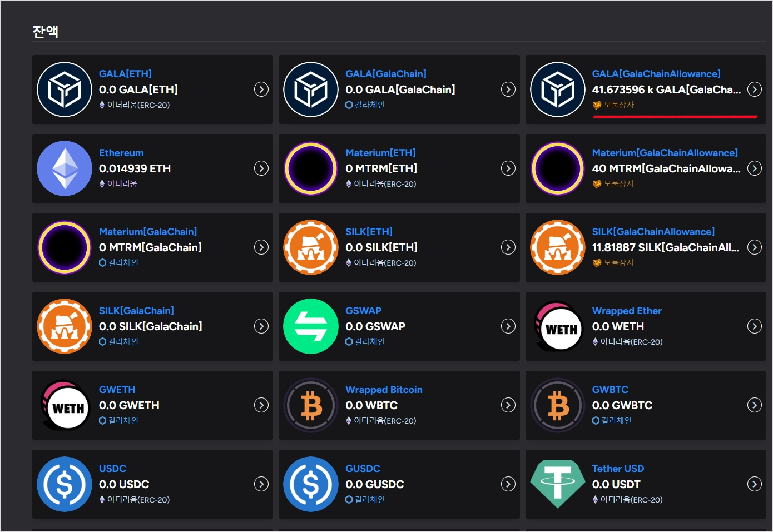Click the 11.81887 SILK balance text
Viewport: 773px width, 532px height.
click(x=666, y=247)
